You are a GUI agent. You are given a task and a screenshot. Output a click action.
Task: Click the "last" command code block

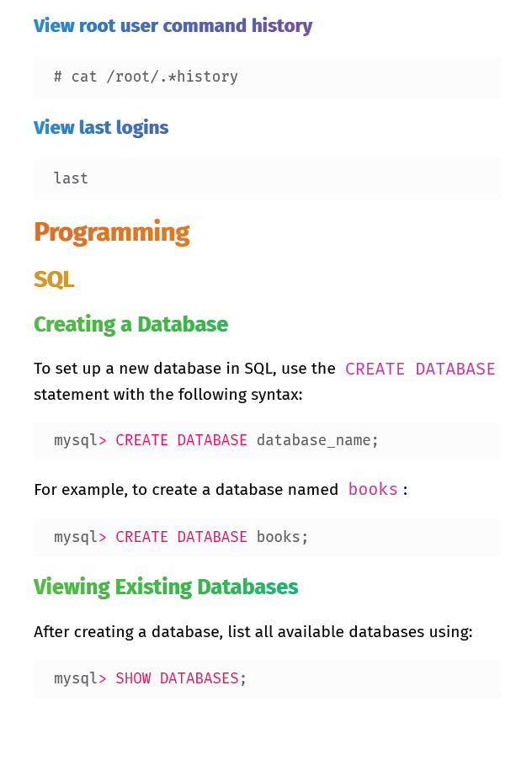[267, 178]
